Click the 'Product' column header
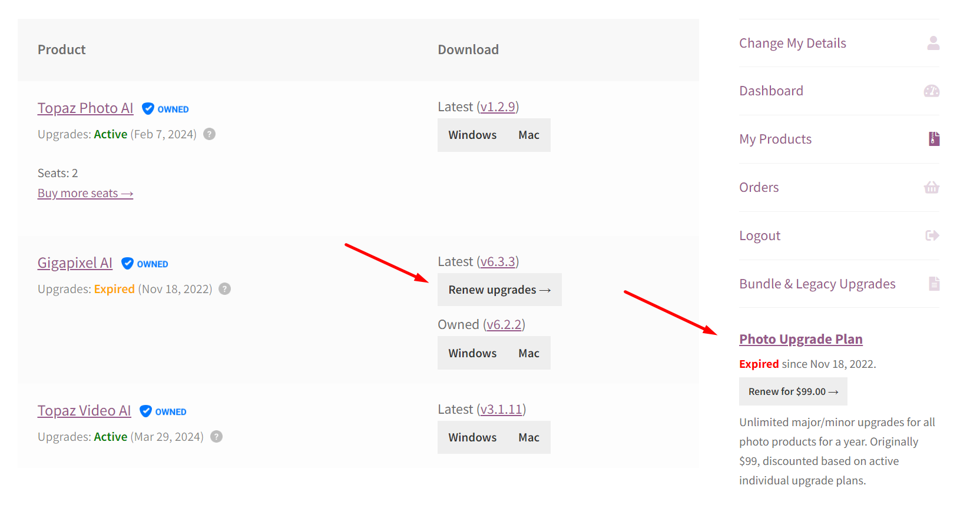 coord(62,49)
